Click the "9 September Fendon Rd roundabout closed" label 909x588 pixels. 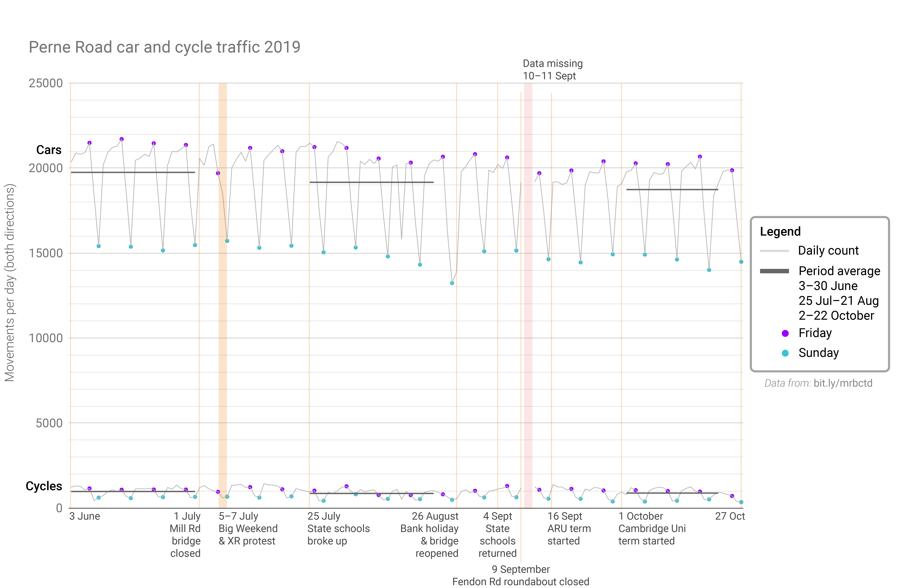coord(521,575)
